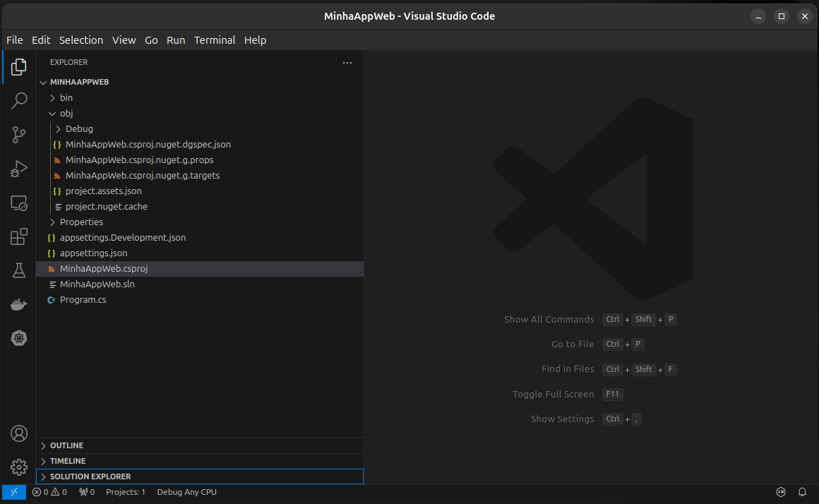The width and height of the screenshot is (819, 504).
Task: Open the Go menu
Action: 151,40
